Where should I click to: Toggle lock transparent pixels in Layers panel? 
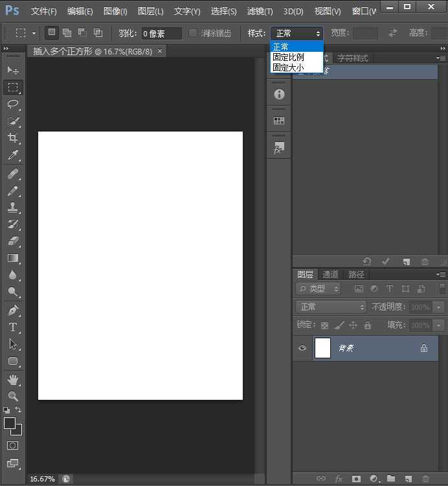point(325,325)
